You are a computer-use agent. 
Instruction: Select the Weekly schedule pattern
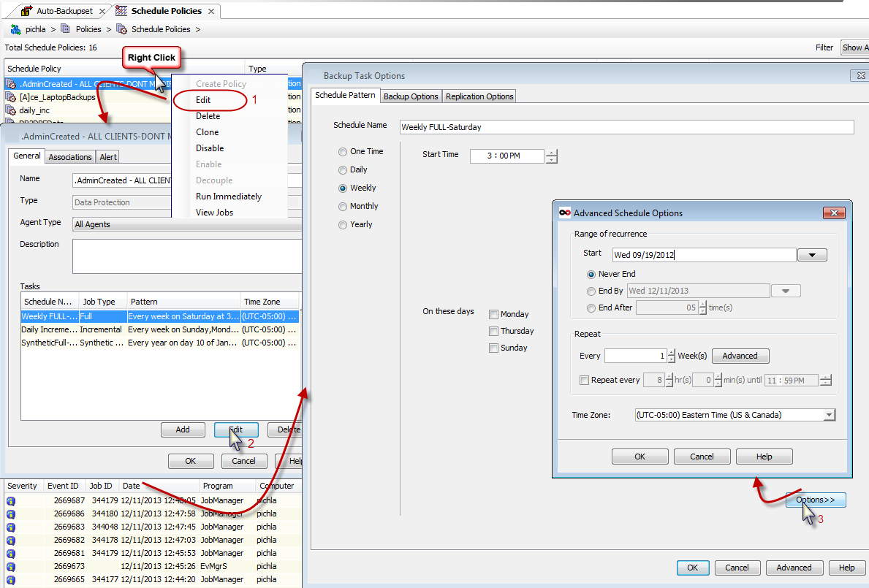343,188
